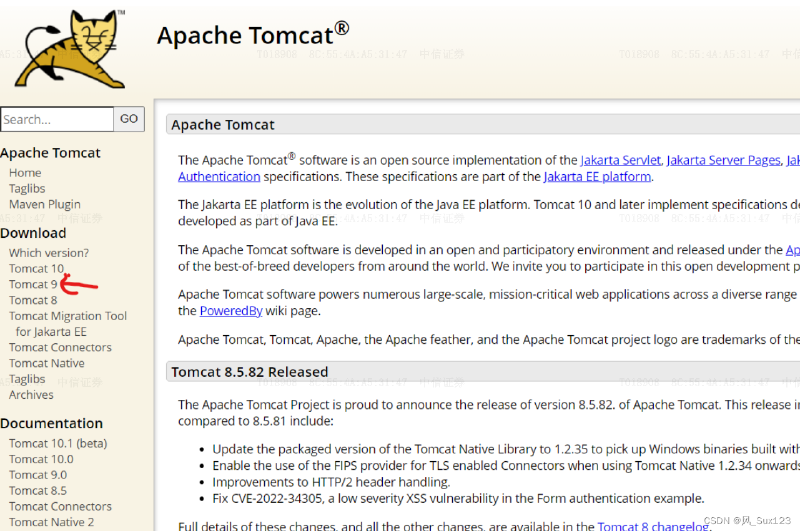800x531 pixels.
Task: Click the HTTP/2 header handling bullet
Action: [x=331, y=483]
